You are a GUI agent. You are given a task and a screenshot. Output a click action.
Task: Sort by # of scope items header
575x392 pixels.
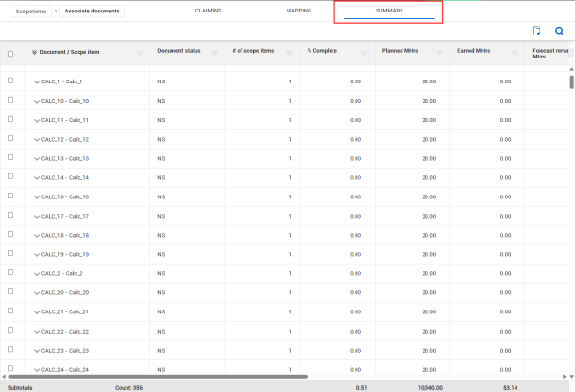point(253,51)
